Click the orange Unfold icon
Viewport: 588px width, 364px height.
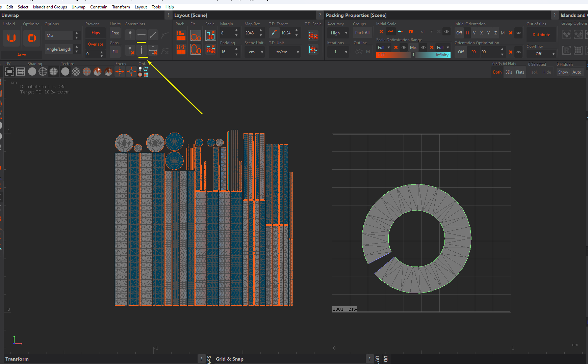coord(11,38)
